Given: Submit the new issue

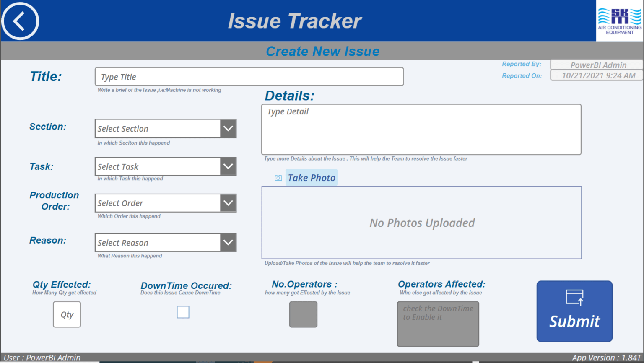Looking at the screenshot, I should [x=574, y=311].
